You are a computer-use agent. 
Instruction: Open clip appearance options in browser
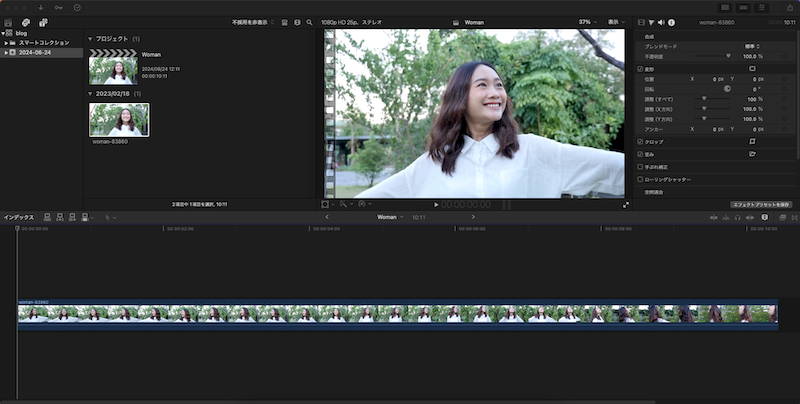[297, 22]
